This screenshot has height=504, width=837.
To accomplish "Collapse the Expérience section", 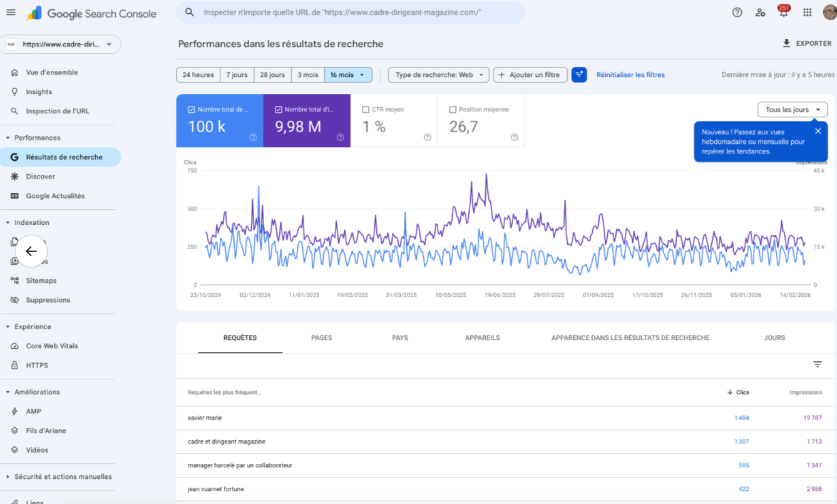I will coord(29,327).
